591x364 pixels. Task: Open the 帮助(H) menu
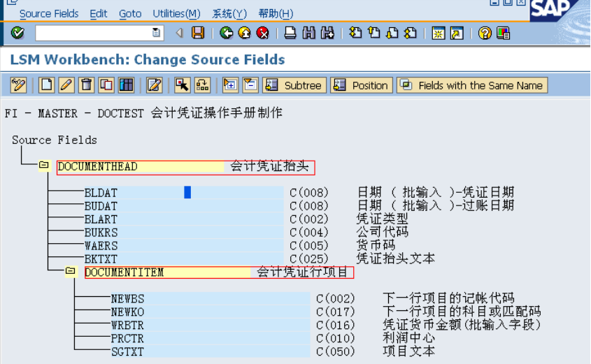coord(276,13)
